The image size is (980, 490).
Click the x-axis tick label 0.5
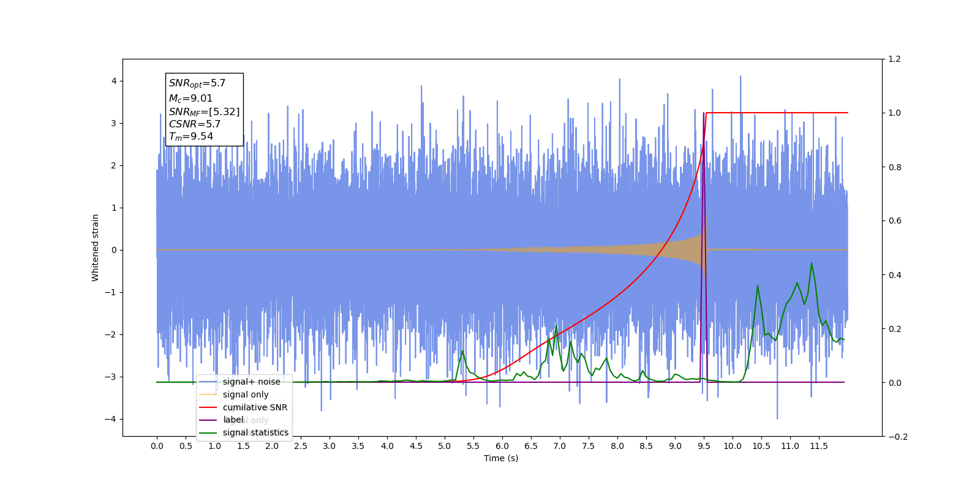click(x=186, y=446)
